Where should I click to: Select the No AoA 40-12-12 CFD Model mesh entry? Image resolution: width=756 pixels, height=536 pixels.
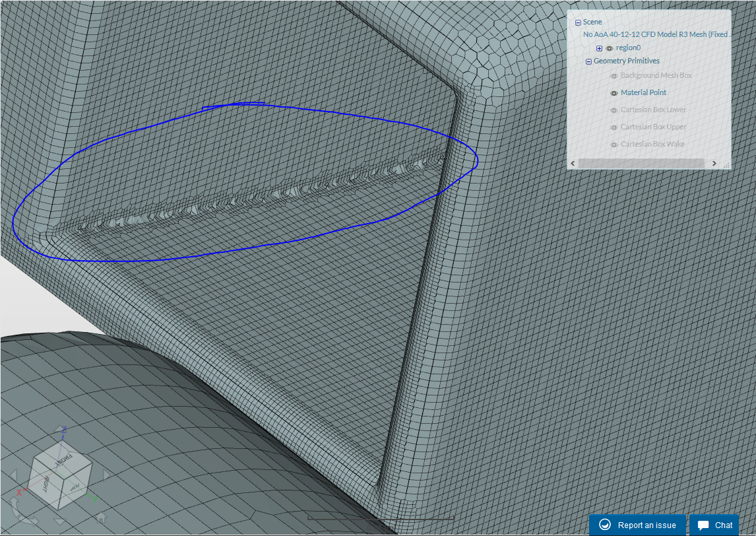click(656, 34)
